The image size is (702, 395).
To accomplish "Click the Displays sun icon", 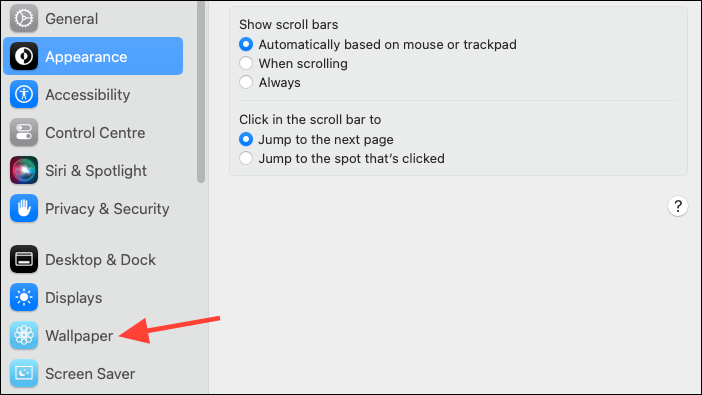I will tap(24, 297).
